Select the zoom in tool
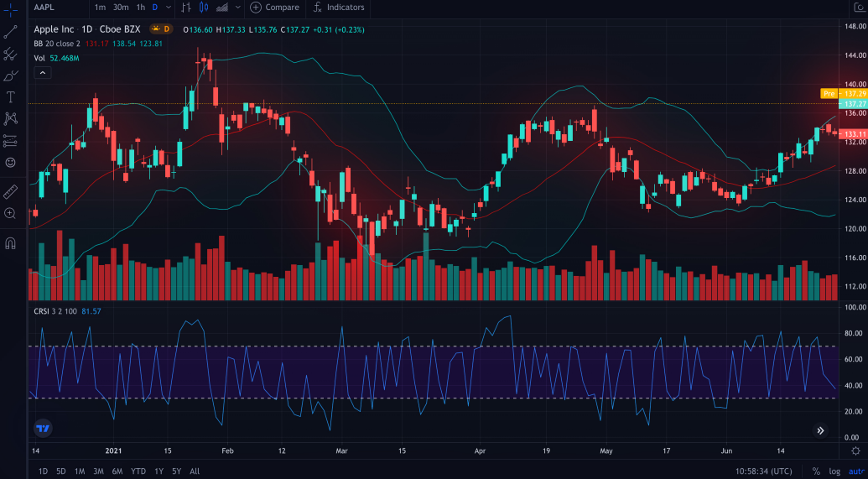868x479 pixels. 11,213
